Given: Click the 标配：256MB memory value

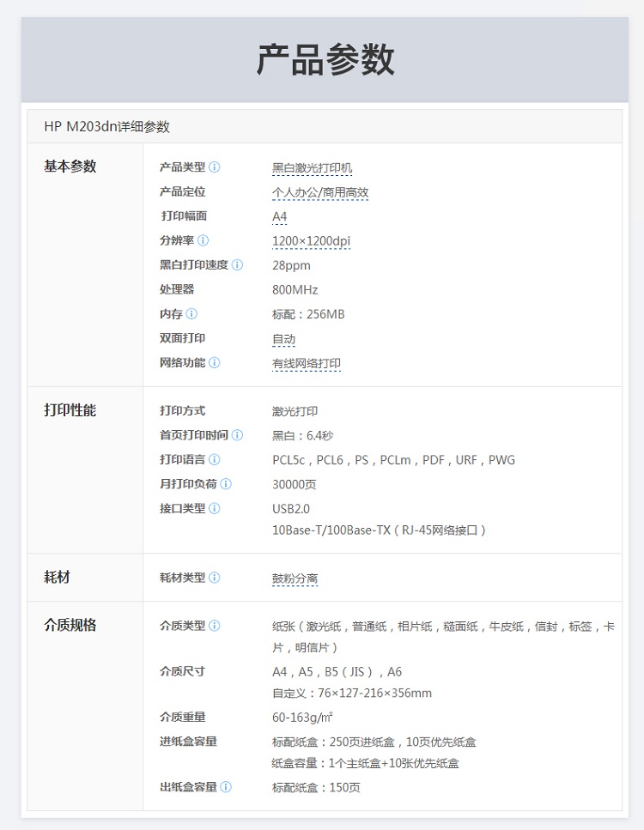Looking at the screenshot, I should click(308, 314).
